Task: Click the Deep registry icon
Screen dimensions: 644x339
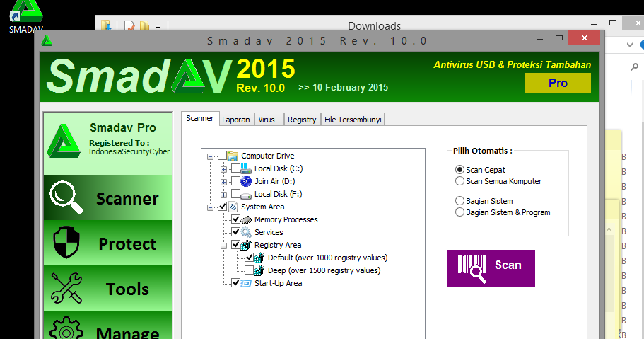Action: coord(259,270)
